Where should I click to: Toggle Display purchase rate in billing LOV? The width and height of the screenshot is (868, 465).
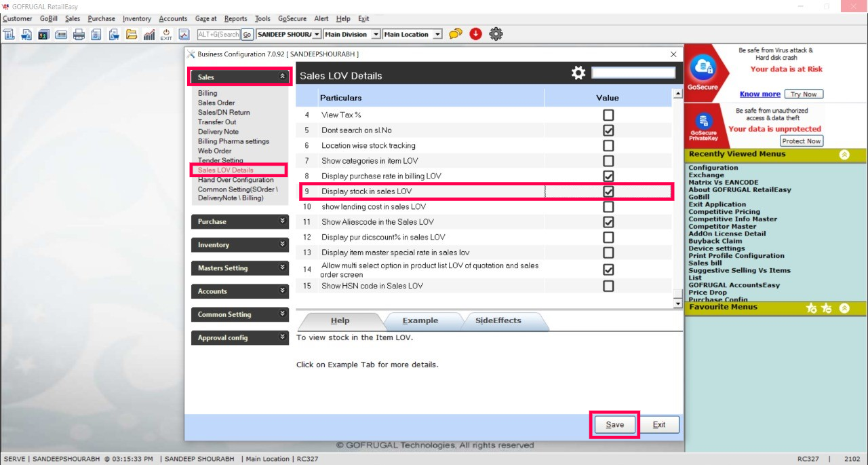tap(608, 176)
